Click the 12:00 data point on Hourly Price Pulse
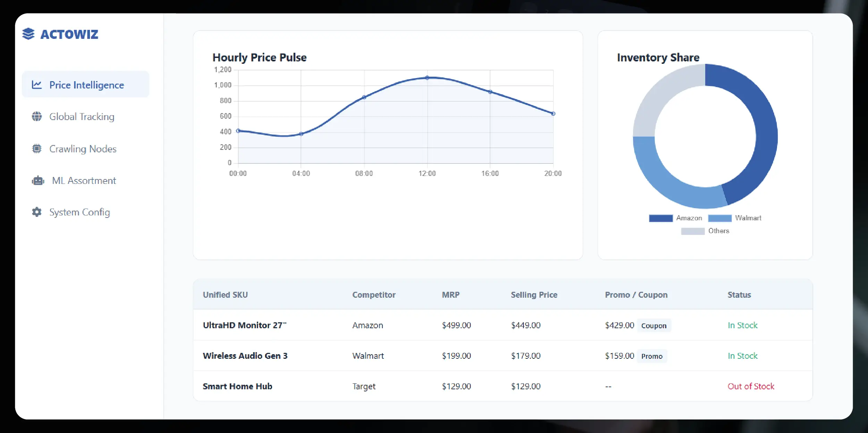 [x=427, y=78]
